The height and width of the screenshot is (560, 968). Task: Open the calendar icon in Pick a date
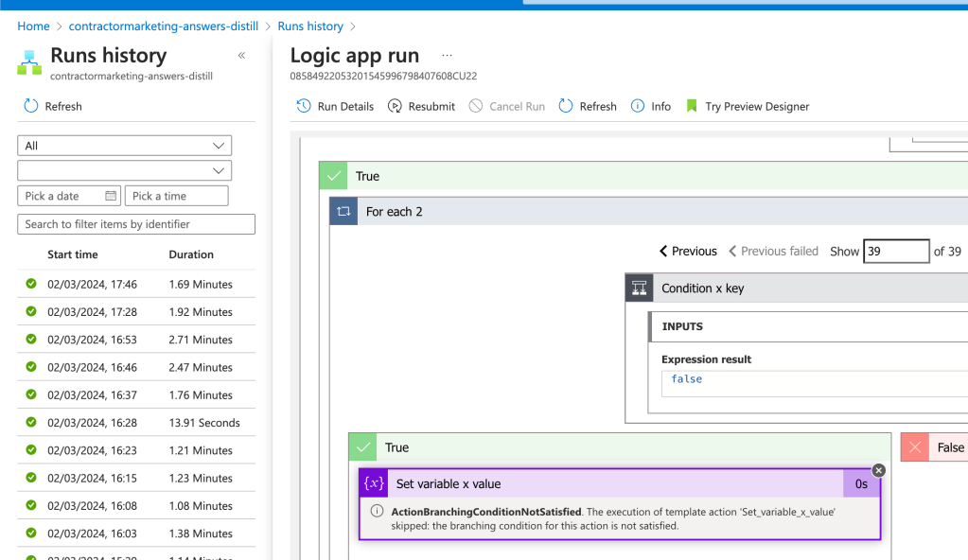[111, 196]
